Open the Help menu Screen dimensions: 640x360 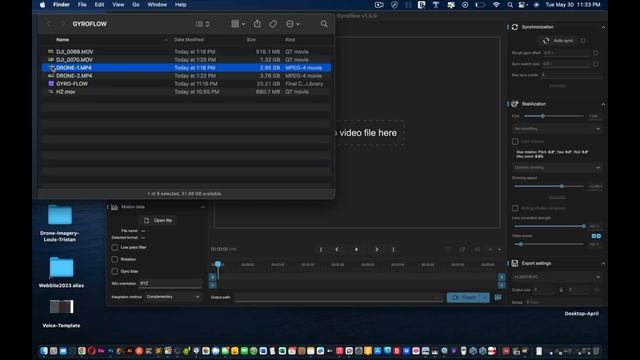180,5
